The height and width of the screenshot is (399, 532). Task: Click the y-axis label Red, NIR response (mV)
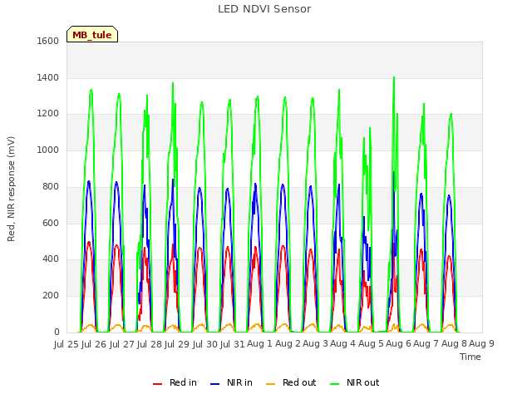click(11, 189)
